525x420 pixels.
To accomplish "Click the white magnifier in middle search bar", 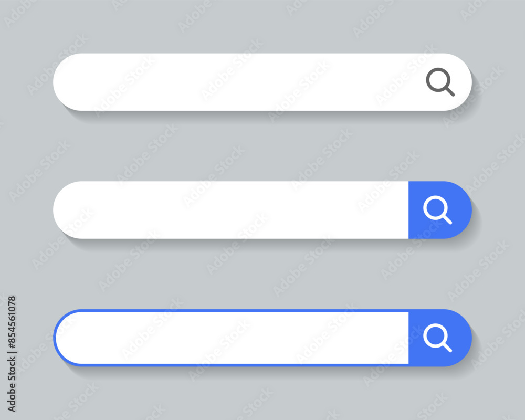I will point(438,210).
